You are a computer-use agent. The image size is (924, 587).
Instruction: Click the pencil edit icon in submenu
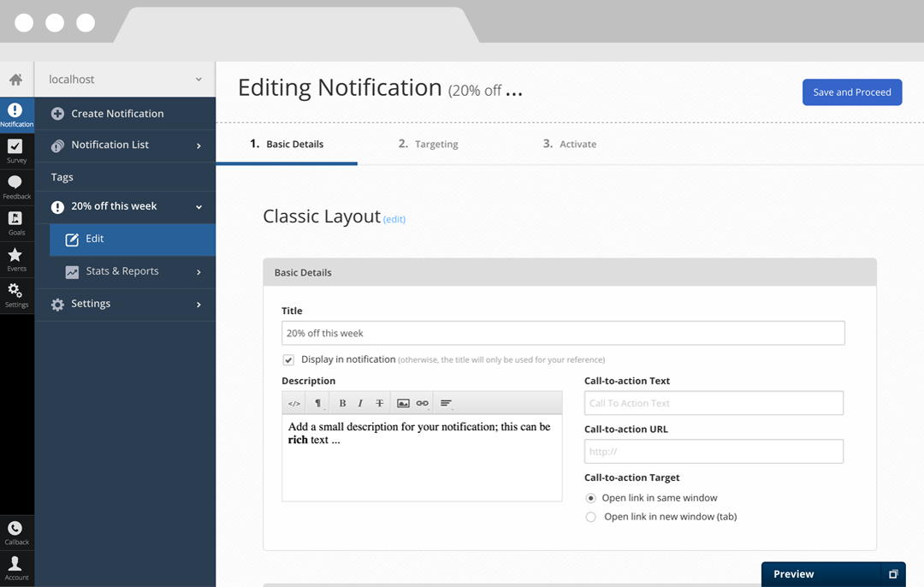click(x=72, y=240)
